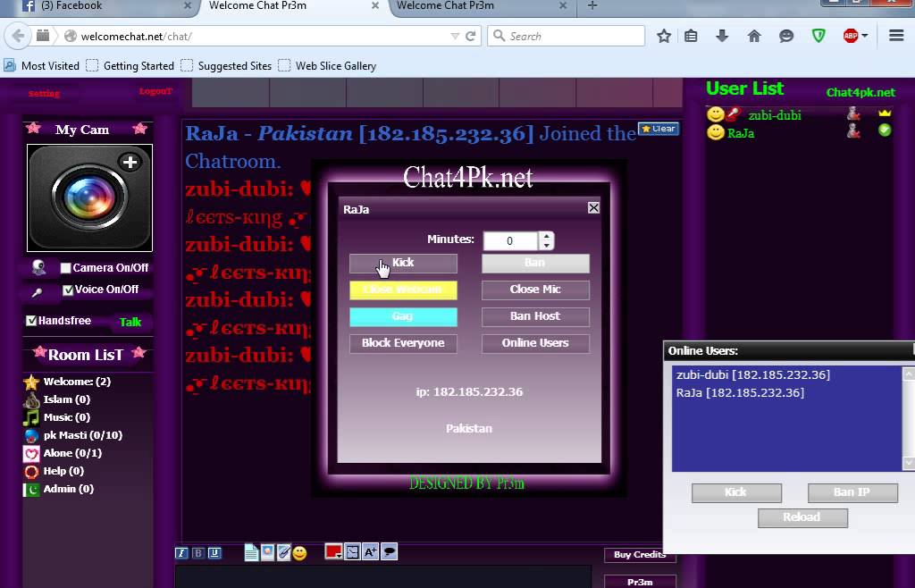915x588 pixels.
Task: Select RaJa [182.185.232.36] in Online Users
Action: [x=740, y=393]
